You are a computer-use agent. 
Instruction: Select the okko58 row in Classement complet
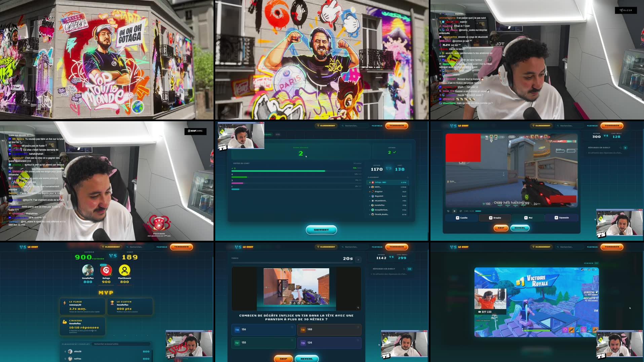click(107, 351)
